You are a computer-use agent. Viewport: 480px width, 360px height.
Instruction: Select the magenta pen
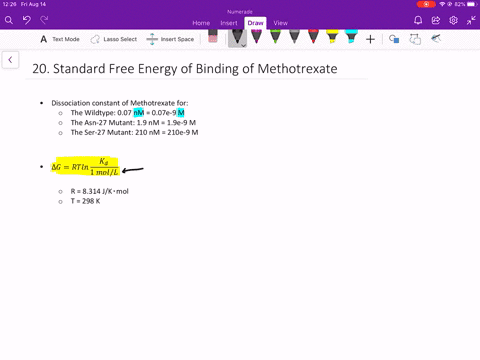pos(256,37)
